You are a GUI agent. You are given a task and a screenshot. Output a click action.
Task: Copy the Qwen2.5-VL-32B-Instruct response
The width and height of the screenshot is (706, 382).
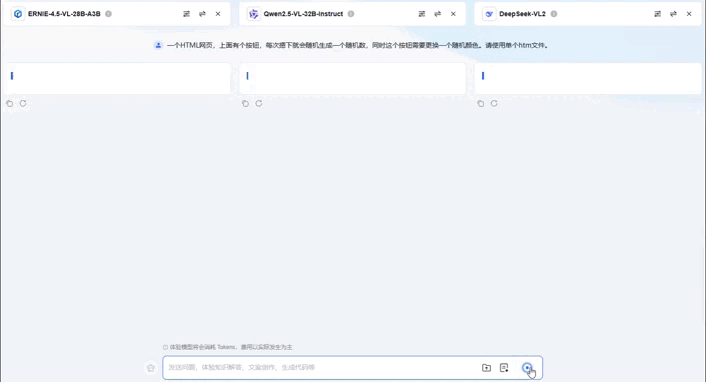point(245,104)
